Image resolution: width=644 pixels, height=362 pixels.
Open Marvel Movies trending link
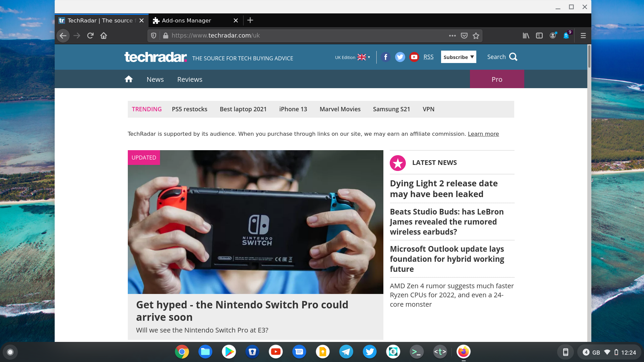tap(340, 109)
